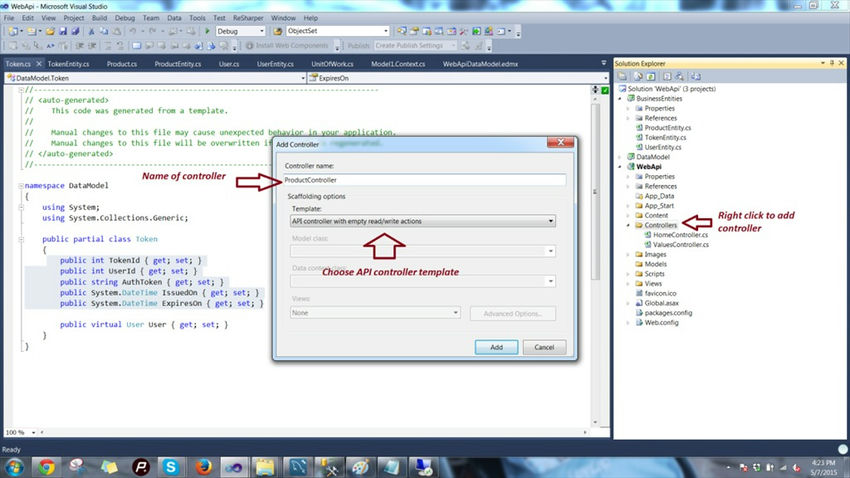
Task: Open the Build menu
Action: pyautogui.click(x=99, y=18)
